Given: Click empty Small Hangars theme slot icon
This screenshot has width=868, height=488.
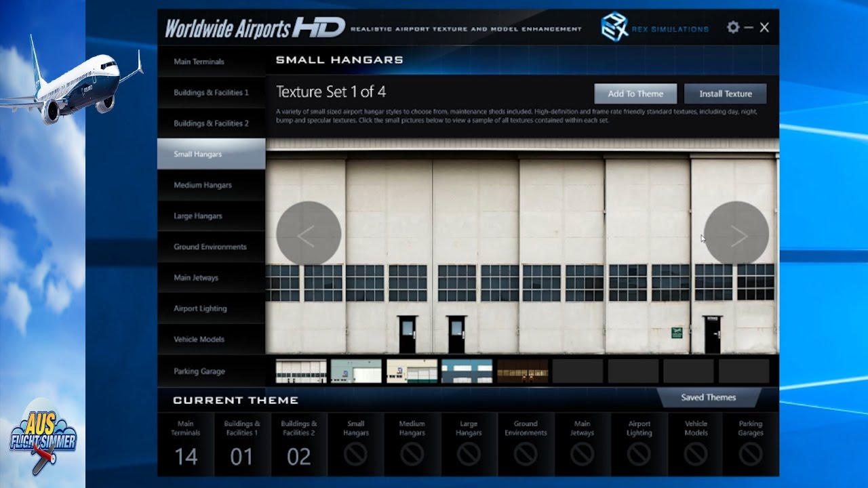Looking at the screenshot, I should (x=355, y=455).
